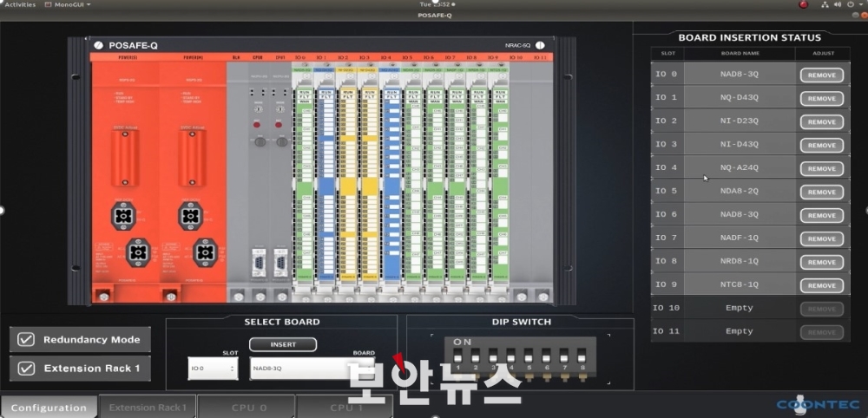
Task: Open the top bar clock
Action: coord(437,4)
